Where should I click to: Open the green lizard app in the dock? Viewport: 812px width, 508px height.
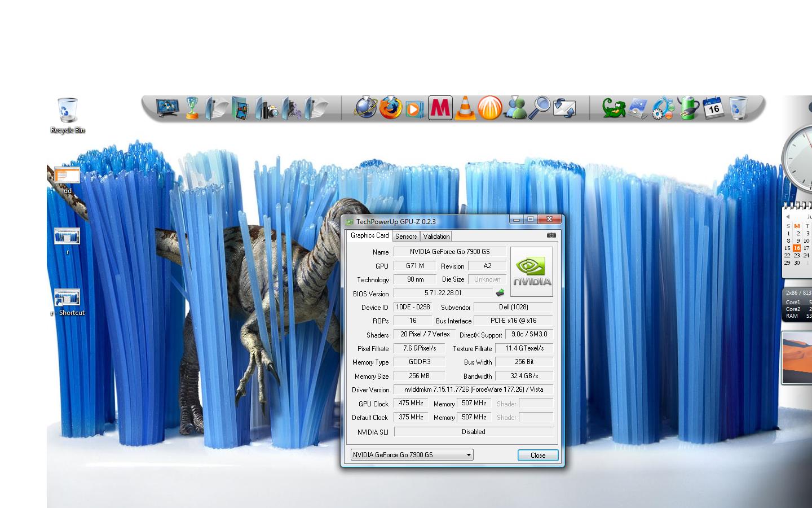coord(614,108)
